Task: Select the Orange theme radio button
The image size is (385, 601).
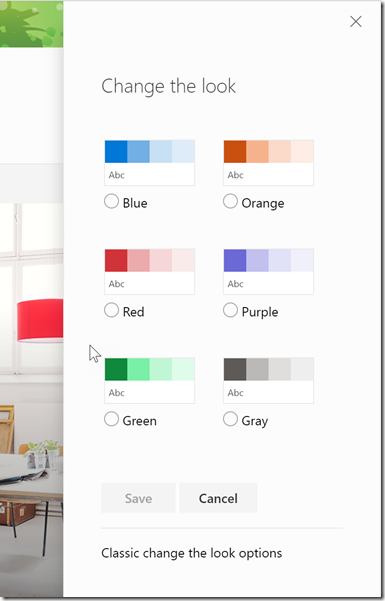Action: tap(230, 201)
